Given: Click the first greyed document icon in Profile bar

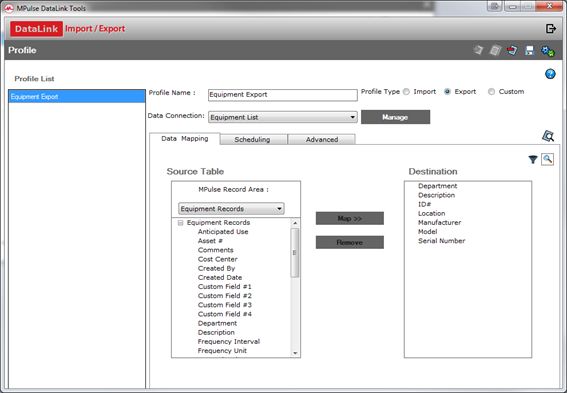Looking at the screenshot, I should [x=478, y=50].
